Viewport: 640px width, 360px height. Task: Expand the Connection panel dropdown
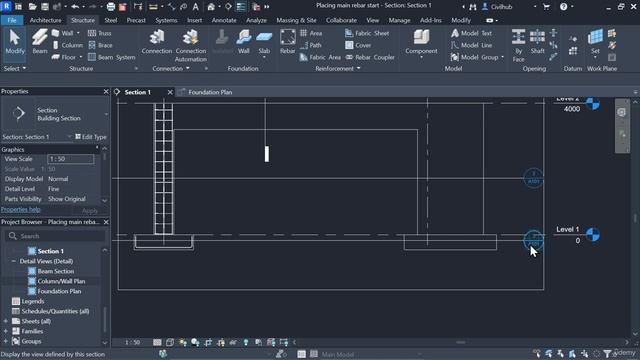point(171,69)
